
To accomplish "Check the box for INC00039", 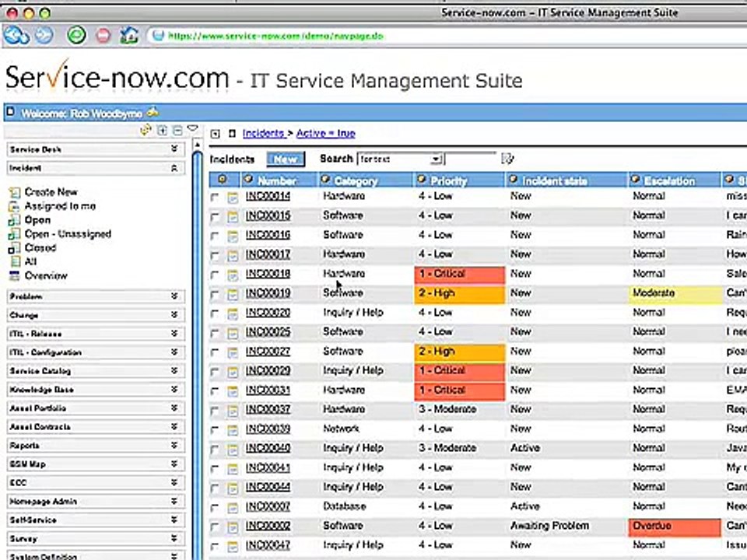I will tap(215, 430).
